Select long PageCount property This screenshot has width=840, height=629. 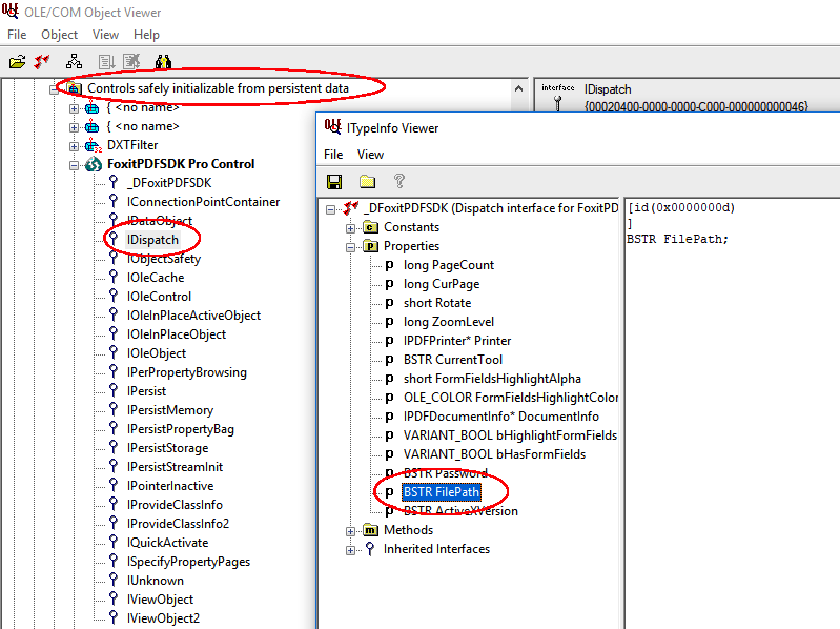(448, 265)
